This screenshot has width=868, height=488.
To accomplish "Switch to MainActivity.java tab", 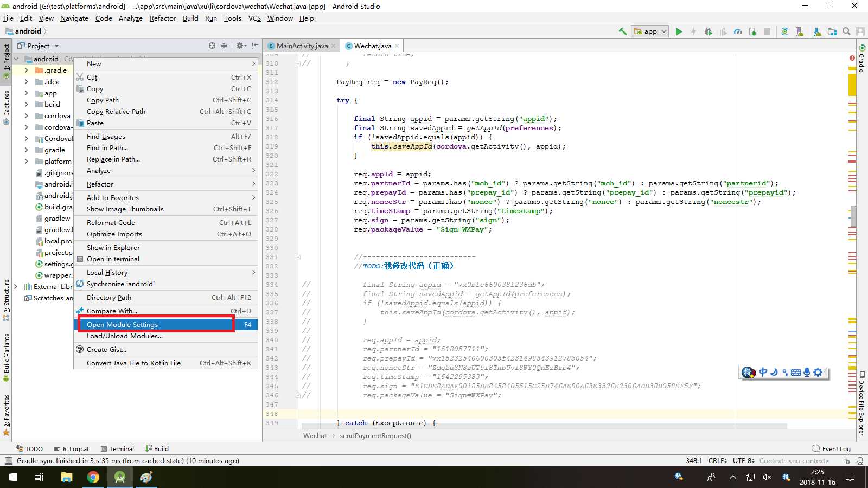I will click(302, 46).
